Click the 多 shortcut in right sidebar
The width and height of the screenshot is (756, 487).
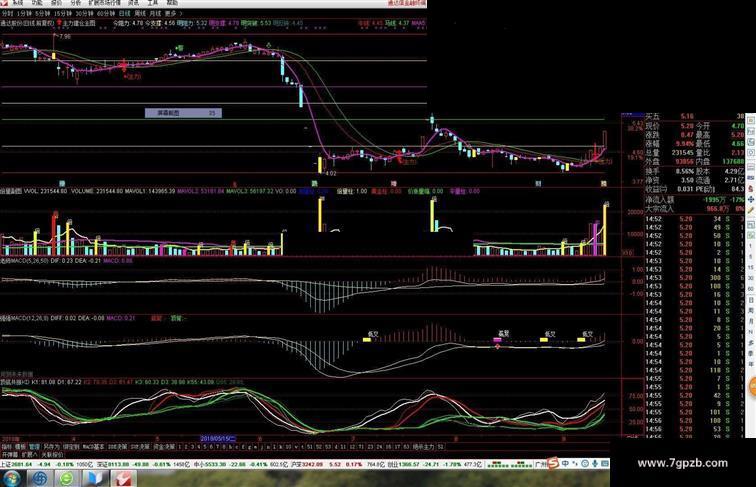[751, 343]
